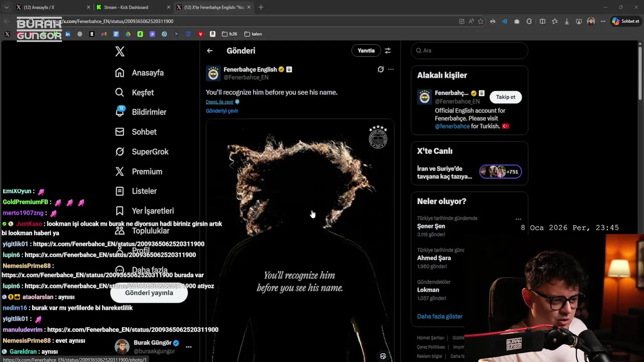This screenshot has width=644, height=362.
Task: Open the Şener Şen trending topic
Action: [431, 226]
